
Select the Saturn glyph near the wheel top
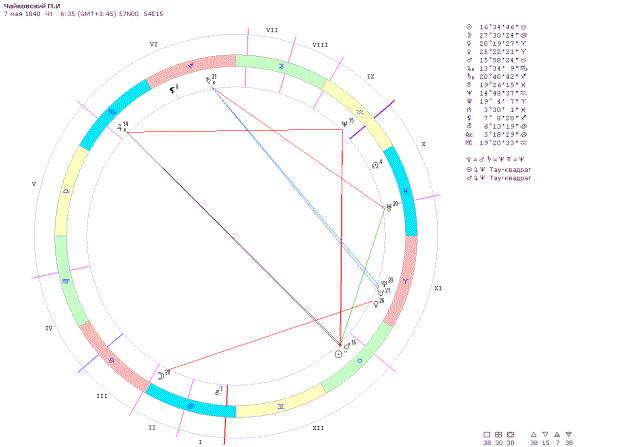pos(209,81)
